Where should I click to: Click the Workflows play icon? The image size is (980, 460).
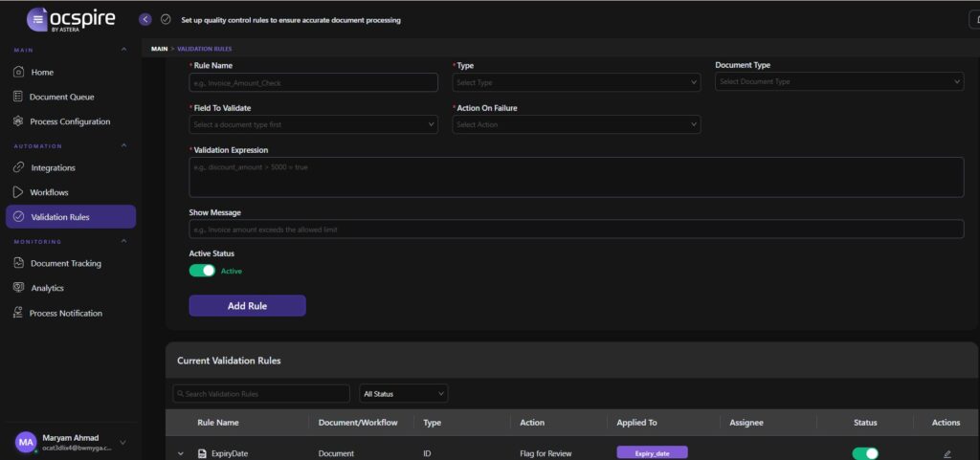tap(18, 192)
